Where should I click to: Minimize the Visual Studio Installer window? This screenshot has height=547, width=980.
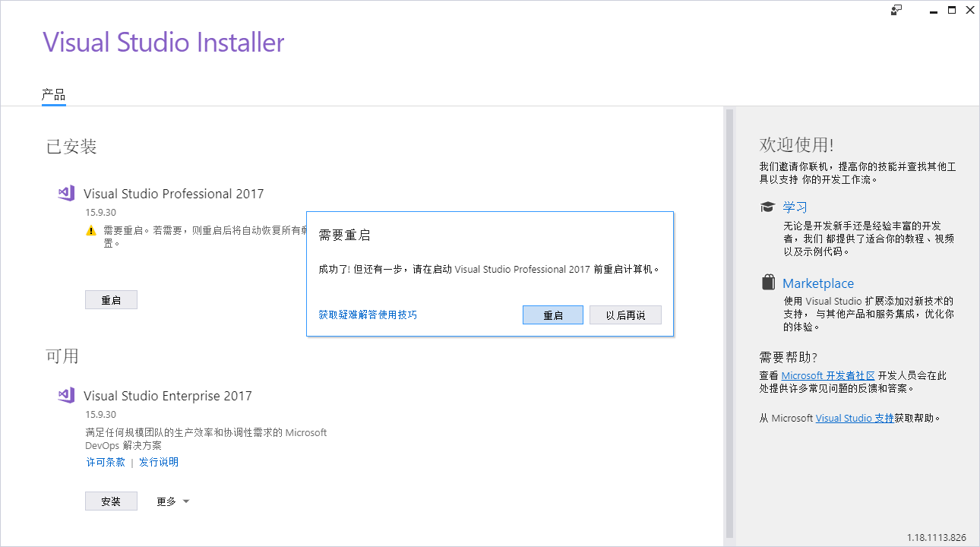tap(933, 10)
